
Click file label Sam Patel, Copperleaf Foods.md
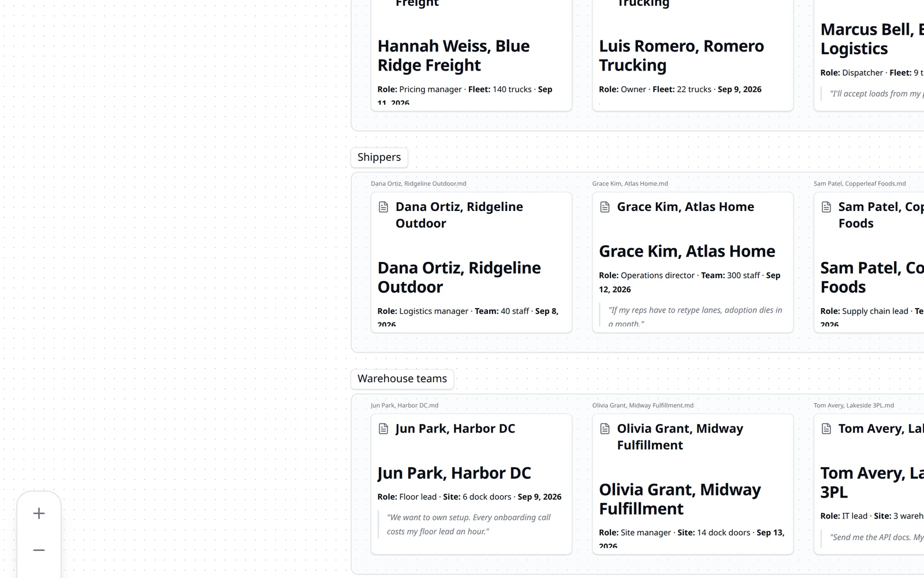pos(860,184)
